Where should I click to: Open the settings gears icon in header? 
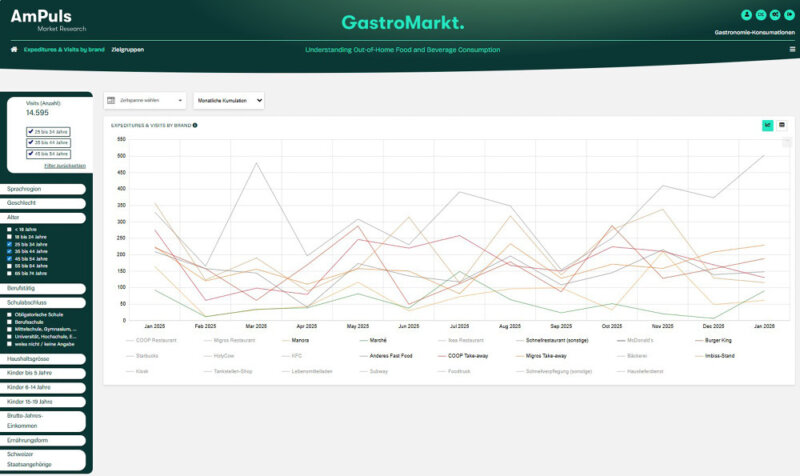(775, 15)
